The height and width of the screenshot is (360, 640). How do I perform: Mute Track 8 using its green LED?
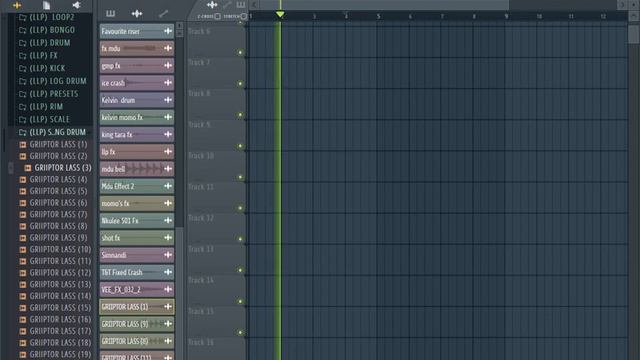[x=240, y=115]
